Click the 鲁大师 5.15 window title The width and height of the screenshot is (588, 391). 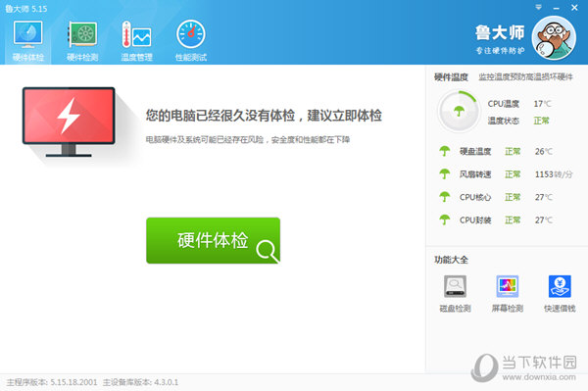(26, 9)
